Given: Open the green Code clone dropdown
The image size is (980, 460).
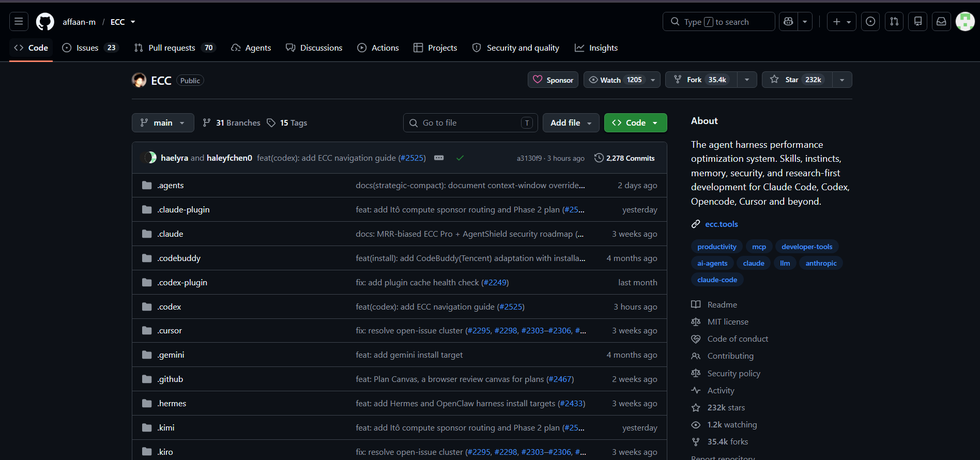Looking at the screenshot, I should (x=635, y=122).
